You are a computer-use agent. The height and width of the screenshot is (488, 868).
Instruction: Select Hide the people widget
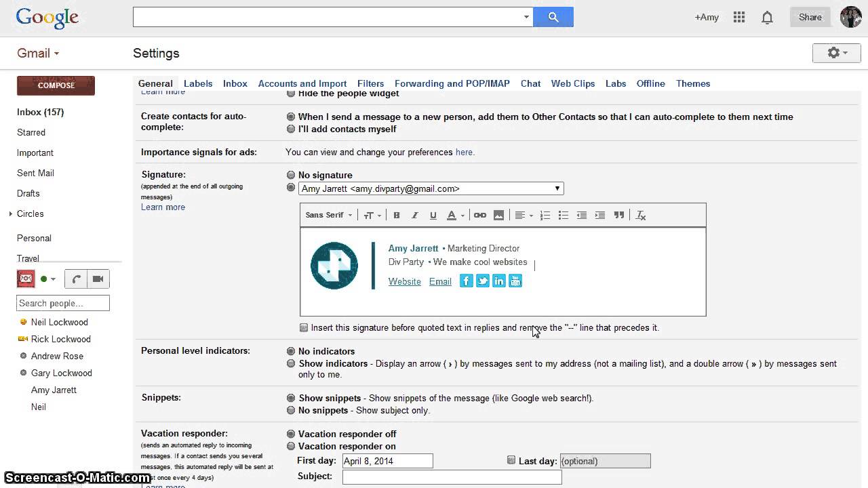pos(291,94)
